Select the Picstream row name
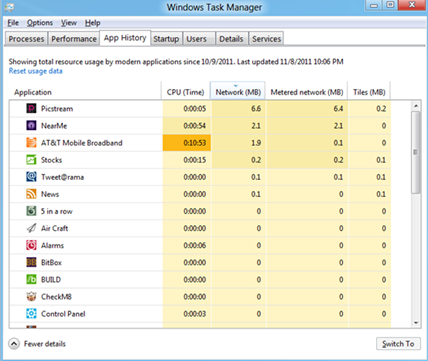Screen dimensions: 428x361 (57, 109)
